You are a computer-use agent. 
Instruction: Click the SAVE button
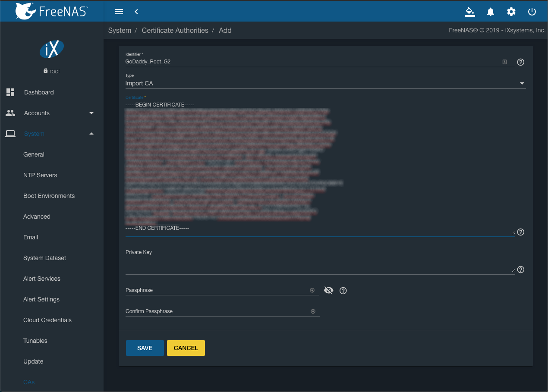click(x=145, y=348)
